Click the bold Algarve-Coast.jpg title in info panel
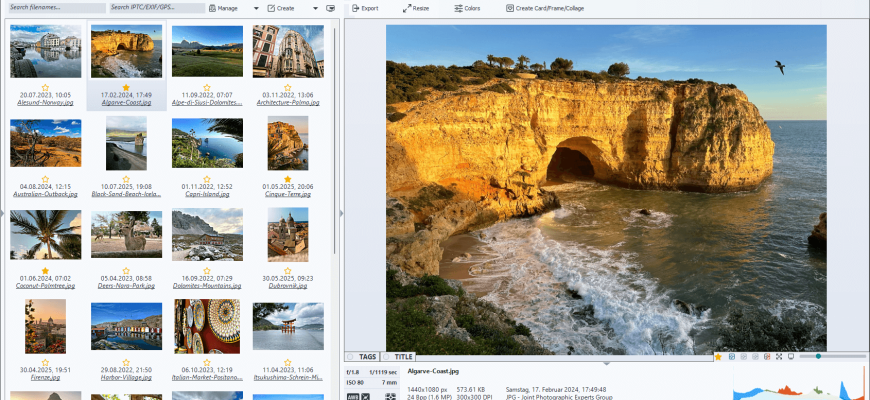Image resolution: width=870 pixels, height=400 pixels. tap(433, 371)
